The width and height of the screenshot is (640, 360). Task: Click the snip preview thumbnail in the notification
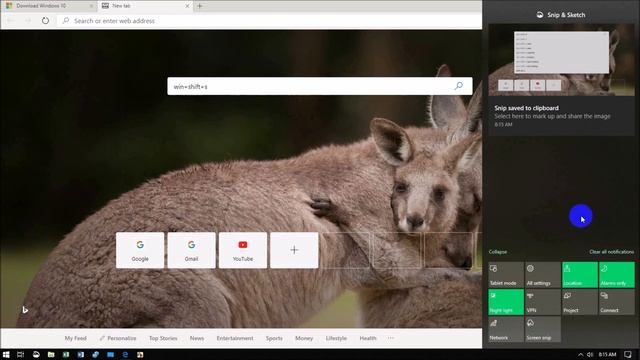[561, 60]
